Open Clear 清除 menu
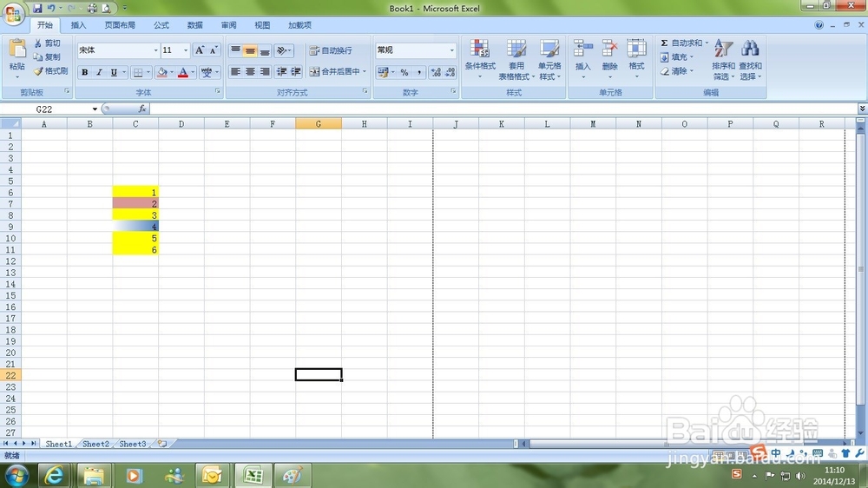Image resolution: width=868 pixels, height=488 pixels. point(676,71)
